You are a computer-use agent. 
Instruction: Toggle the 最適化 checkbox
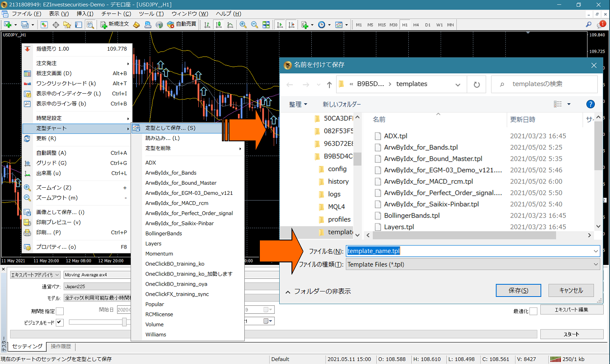tap(533, 311)
